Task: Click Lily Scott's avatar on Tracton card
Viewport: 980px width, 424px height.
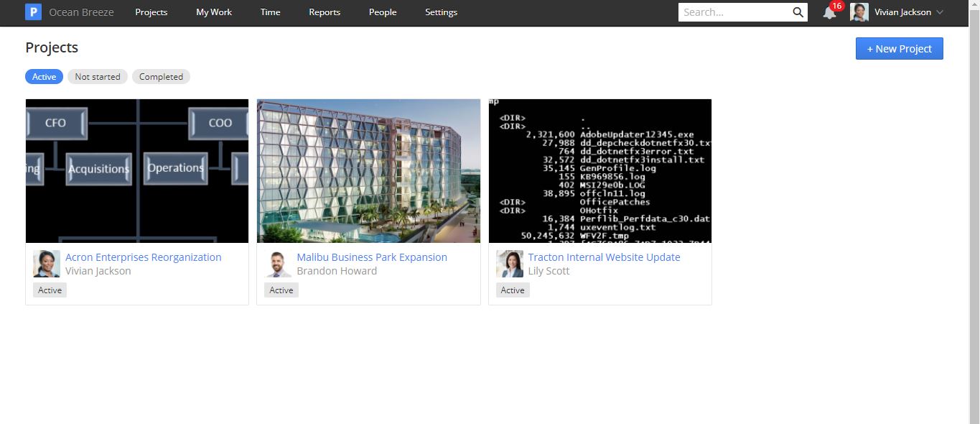Action: [510, 264]
